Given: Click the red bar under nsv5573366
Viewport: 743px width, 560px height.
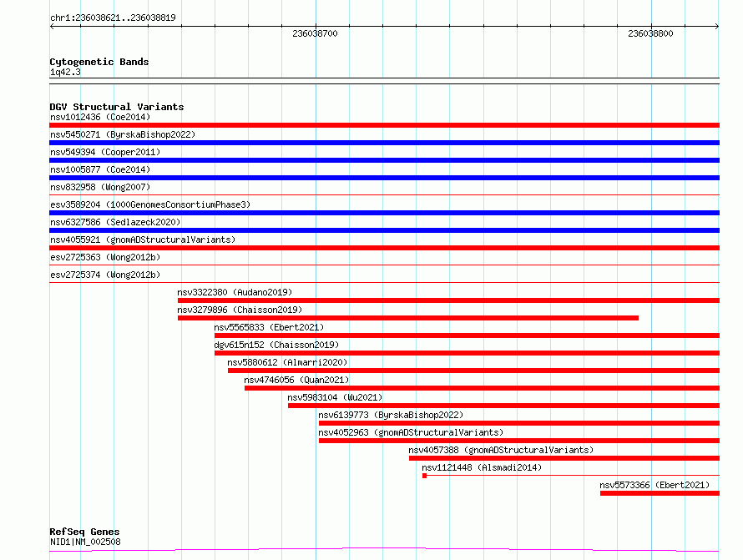Looking at the screenshot, I should pos(660,493).
